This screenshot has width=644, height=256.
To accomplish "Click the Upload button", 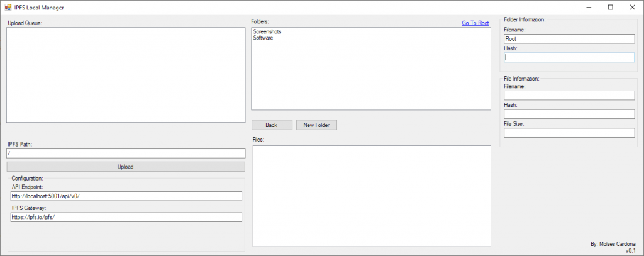I will coord(126,167).
